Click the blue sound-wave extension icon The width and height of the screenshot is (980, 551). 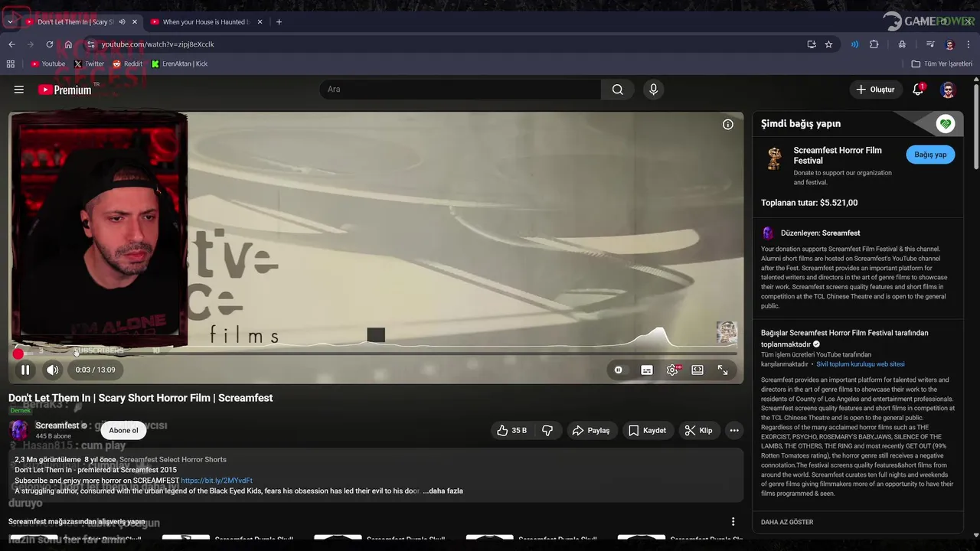tap(854, 44)
